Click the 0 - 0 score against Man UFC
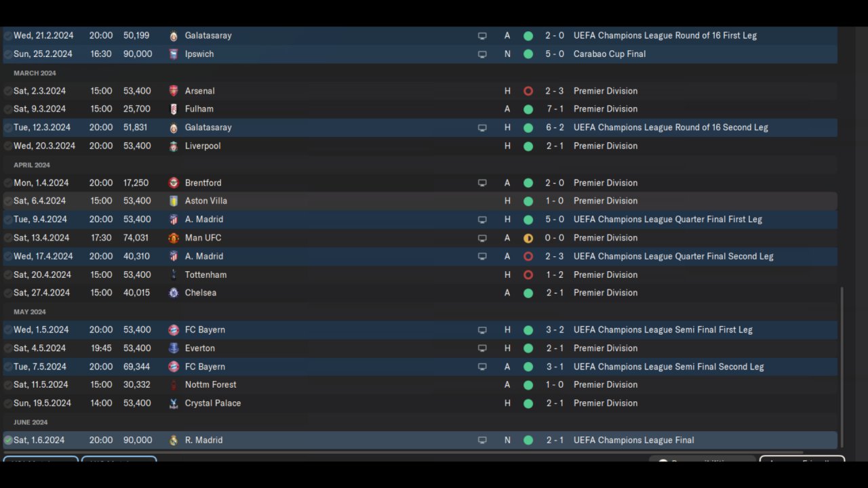 point(554,238)
